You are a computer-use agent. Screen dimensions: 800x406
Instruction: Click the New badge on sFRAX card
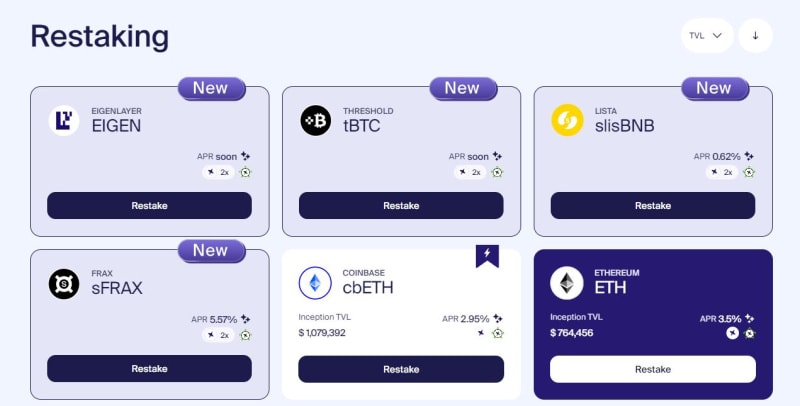point(211,251)
